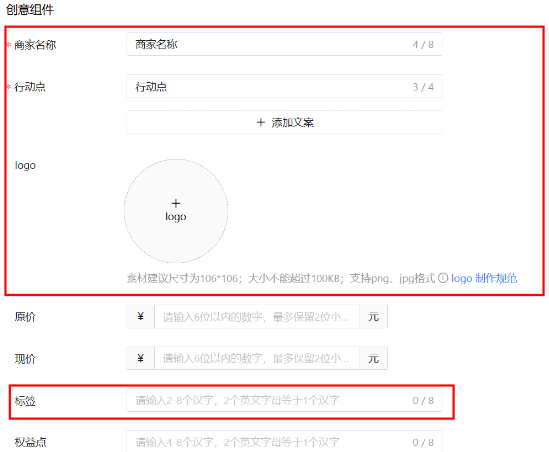This screenshot has height=452, width=549.
Task: Click the ¥ symbol in the 原价 row
Action: pyautogui.click(x=140, y=317)
